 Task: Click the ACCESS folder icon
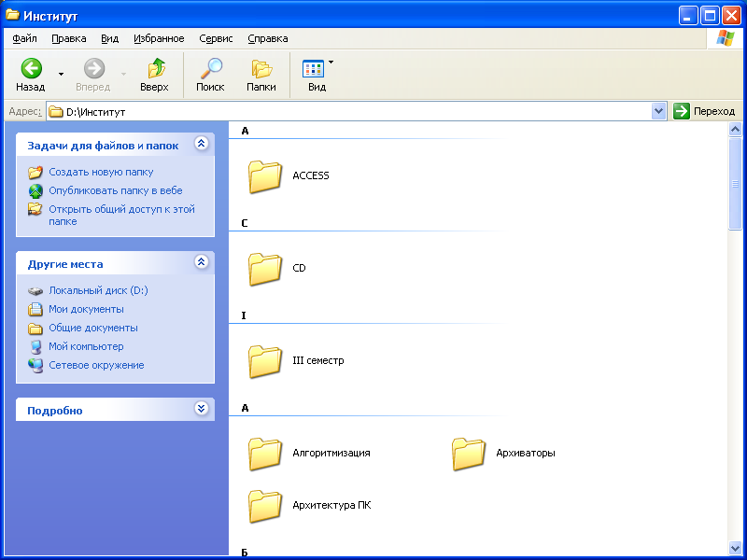coord(265,176)
